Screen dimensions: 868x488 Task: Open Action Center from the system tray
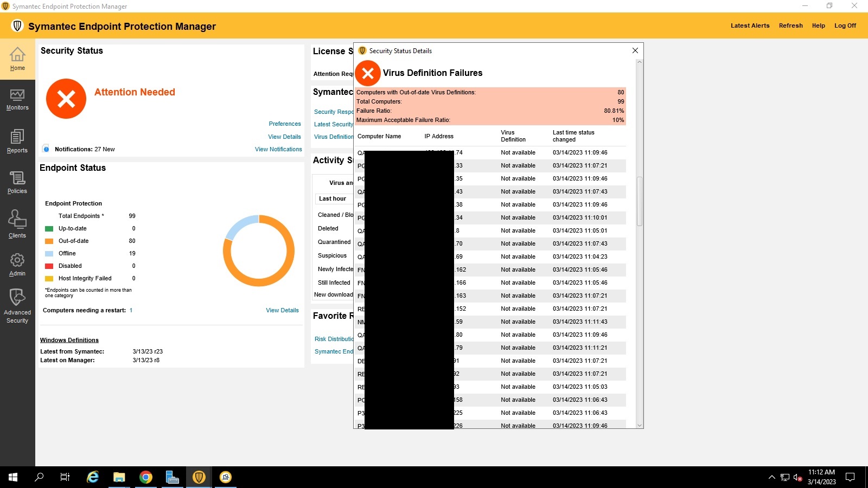coord(849,477)
